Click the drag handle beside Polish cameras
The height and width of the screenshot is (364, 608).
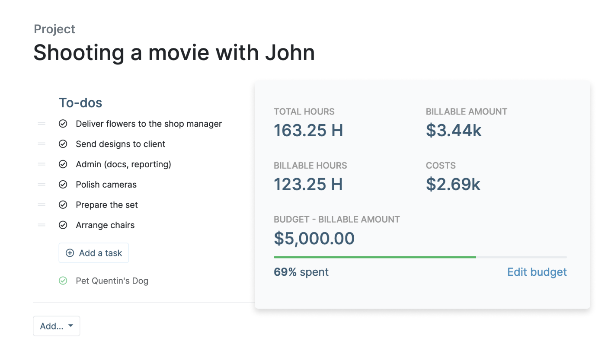click(x=42, y=185)
